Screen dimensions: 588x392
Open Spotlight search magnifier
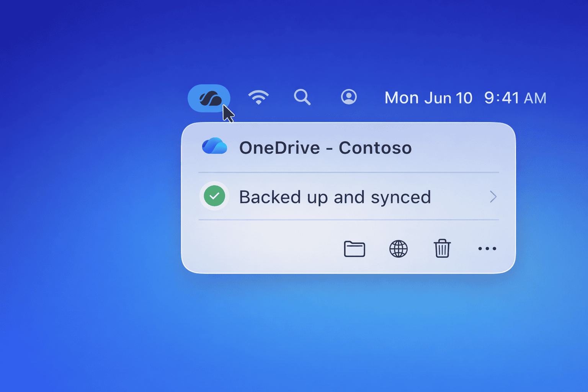tap(302, 97)
